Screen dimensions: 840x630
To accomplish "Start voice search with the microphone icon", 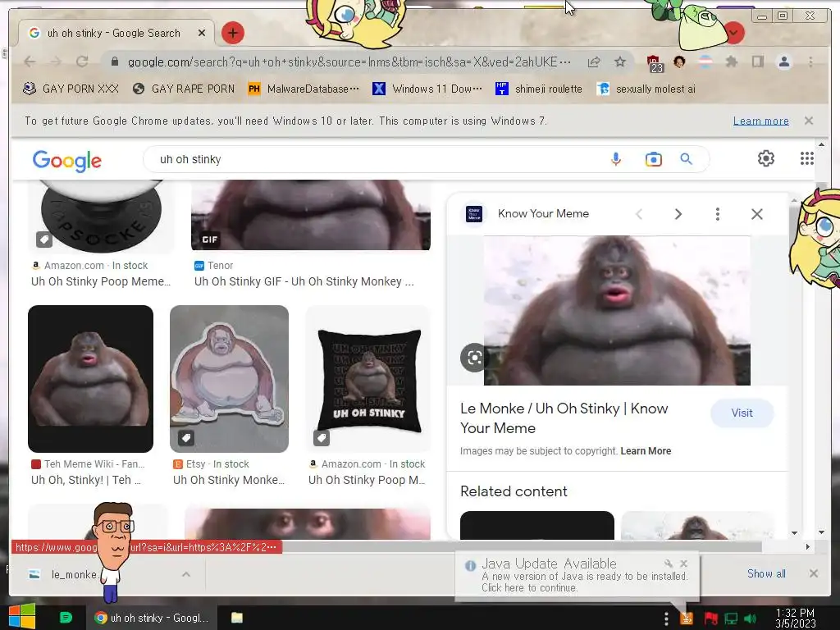I will (x=616, y=159).
